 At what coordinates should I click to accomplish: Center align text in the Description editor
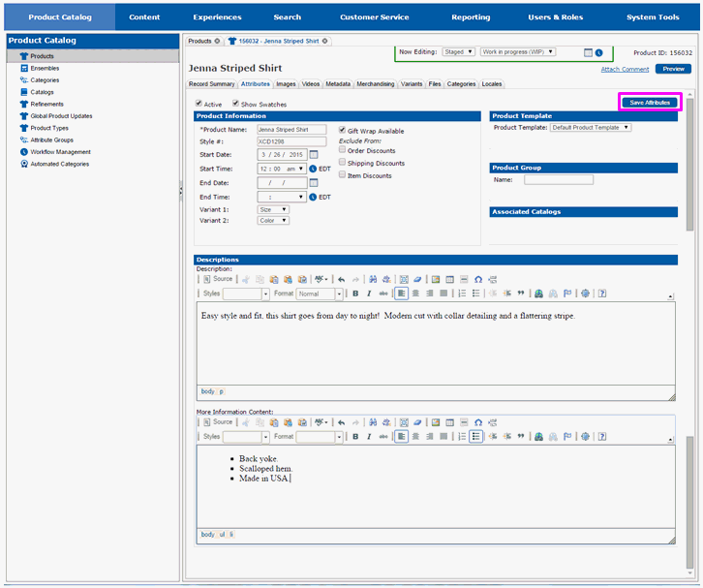click(415, 294)
